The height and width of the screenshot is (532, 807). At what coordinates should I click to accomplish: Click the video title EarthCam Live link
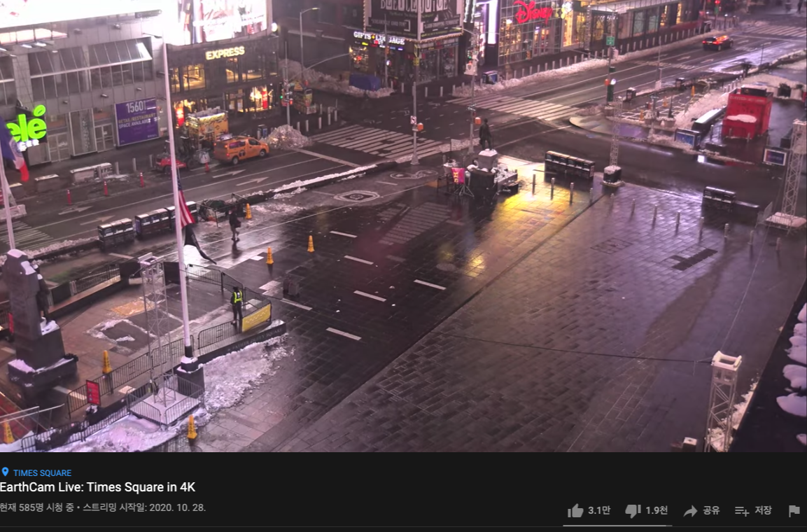tap(98, 487)
